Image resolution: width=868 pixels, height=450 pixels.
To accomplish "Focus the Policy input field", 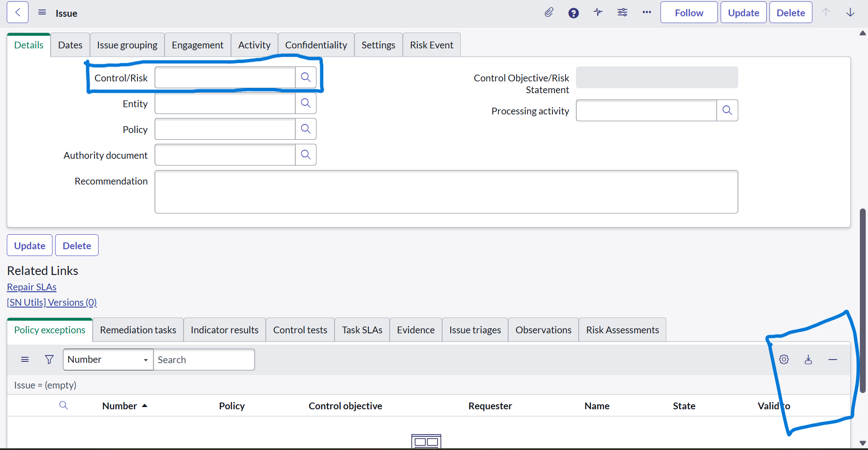I will pyautogui.click(x=225, y=129).
